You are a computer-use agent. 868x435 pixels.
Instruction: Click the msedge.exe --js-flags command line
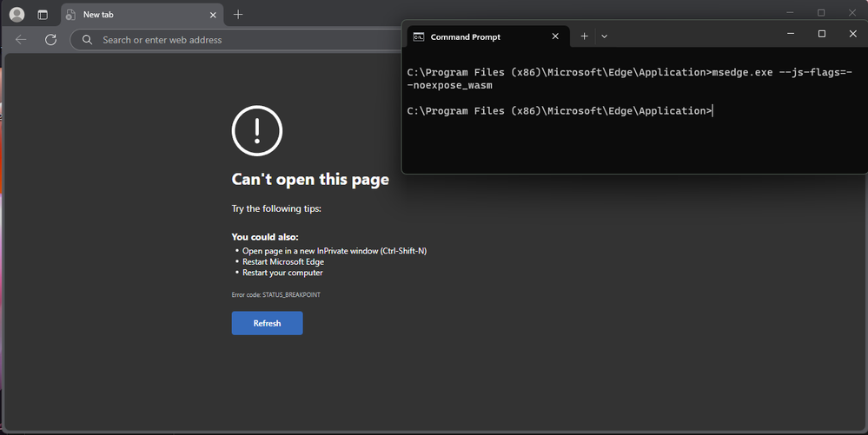click(629, 79)
